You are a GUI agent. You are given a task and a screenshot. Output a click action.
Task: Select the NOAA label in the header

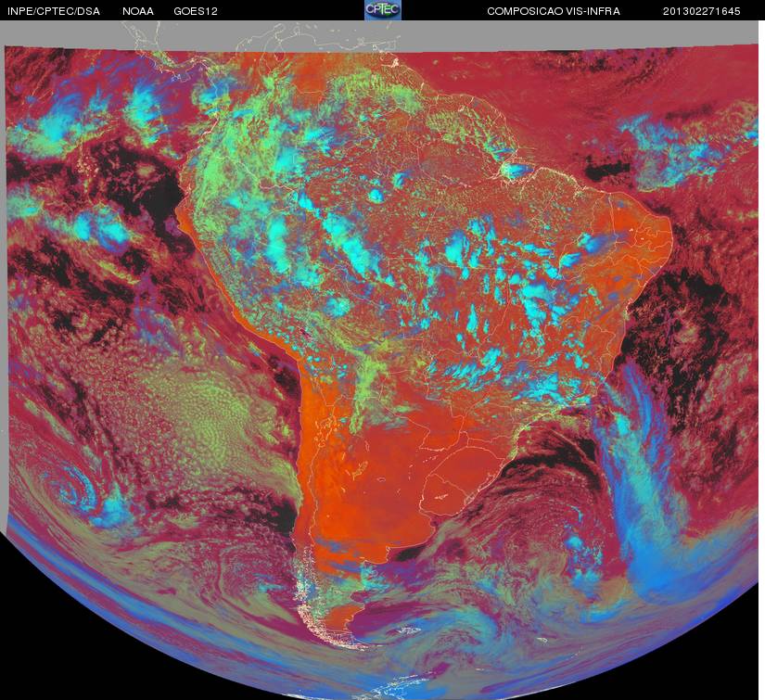coord(138,11)
